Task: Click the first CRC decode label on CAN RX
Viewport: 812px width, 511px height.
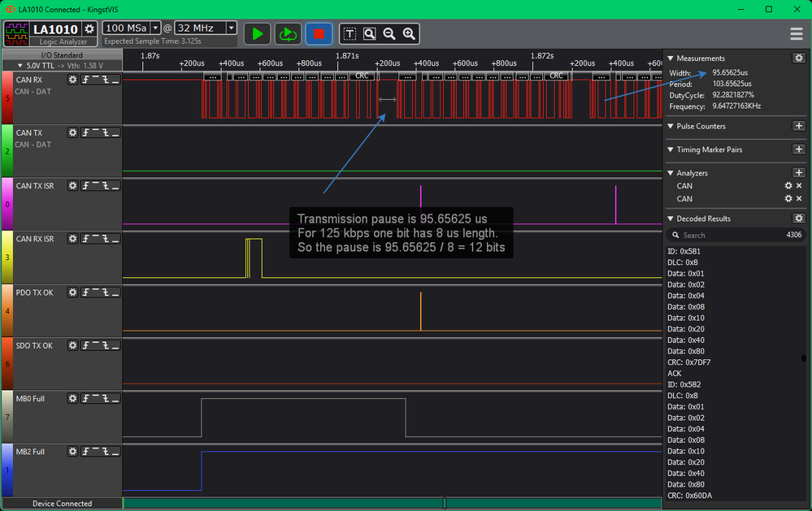Action: [x=362, y=76]
